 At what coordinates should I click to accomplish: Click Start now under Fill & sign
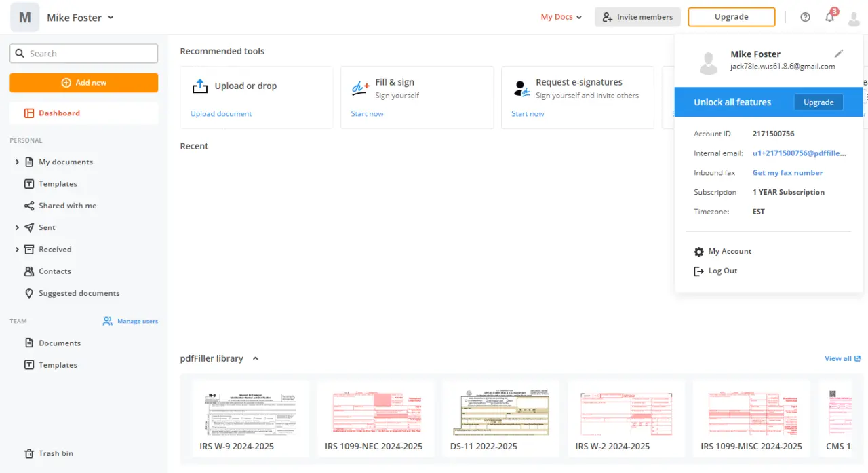367,114
